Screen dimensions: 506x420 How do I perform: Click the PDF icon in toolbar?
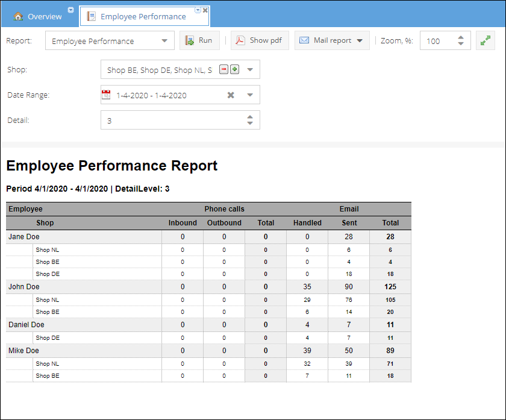240,40
